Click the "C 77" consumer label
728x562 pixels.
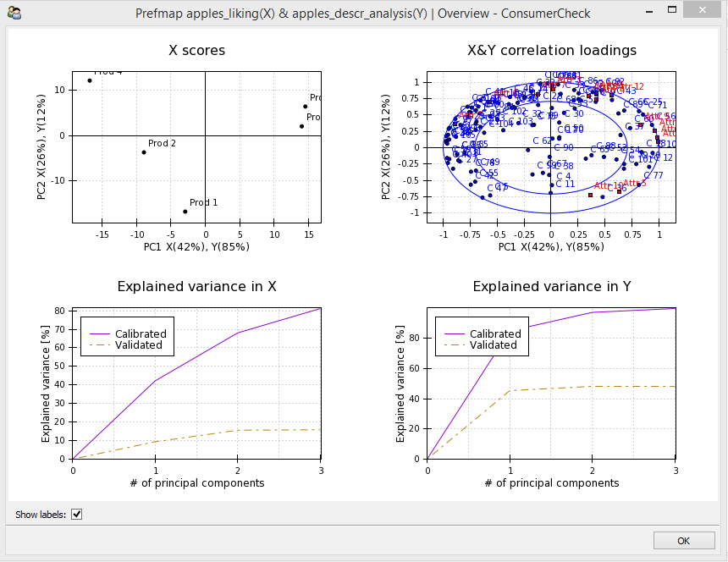point(654,175)
